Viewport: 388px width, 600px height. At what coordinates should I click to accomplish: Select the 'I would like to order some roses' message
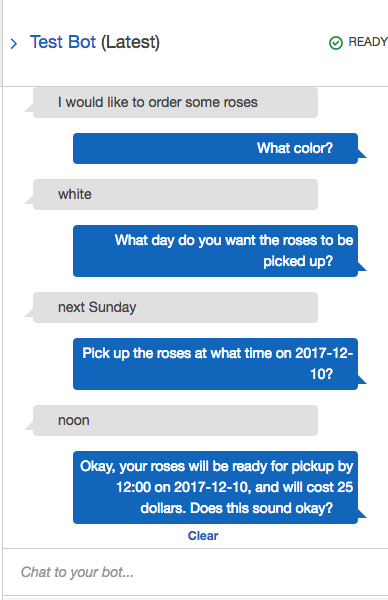click(175, 103)
